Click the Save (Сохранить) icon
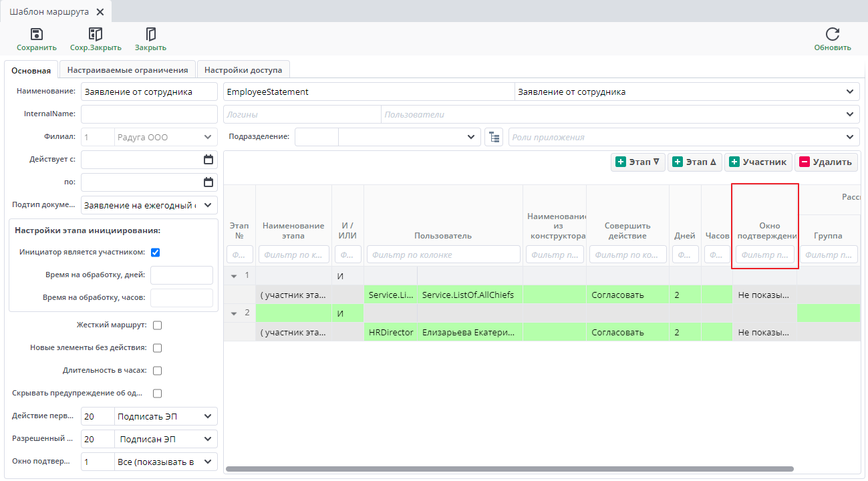This screenshot has width=868, height=481. pyautogui.click(x=37, y=35)
